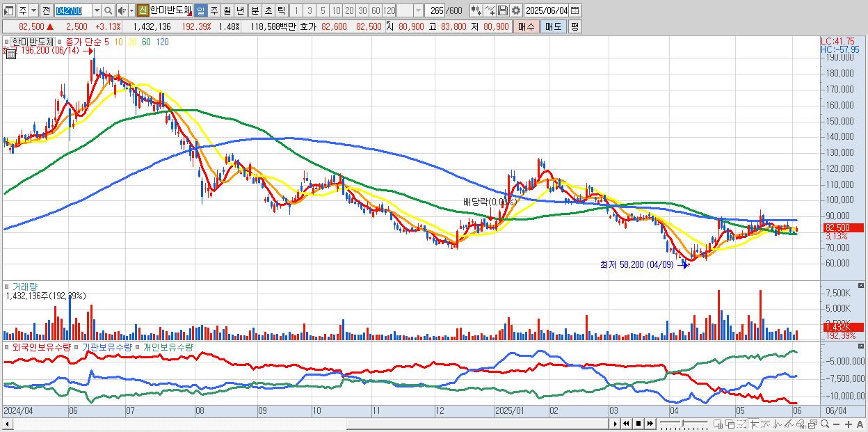Click the 2025/06/04 date field
The height and width of the screenshot is (432, 868).
[x=547, y=10]
